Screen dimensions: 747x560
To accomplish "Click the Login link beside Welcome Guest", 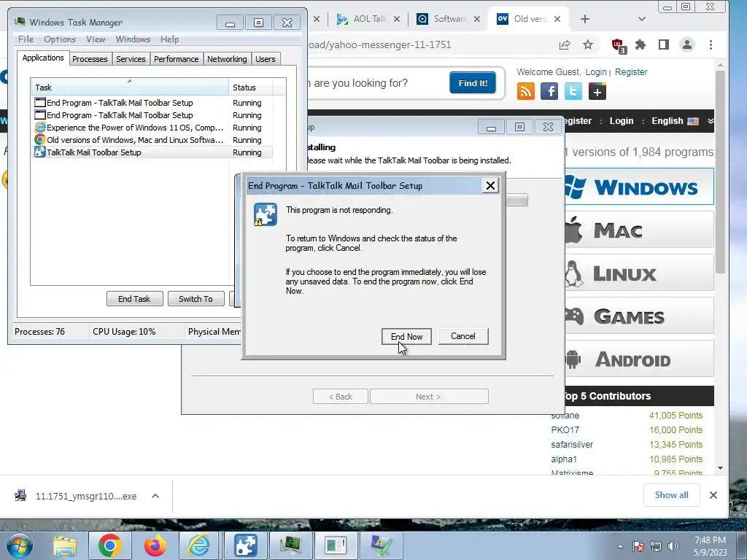I will click(x=596, y=72).
